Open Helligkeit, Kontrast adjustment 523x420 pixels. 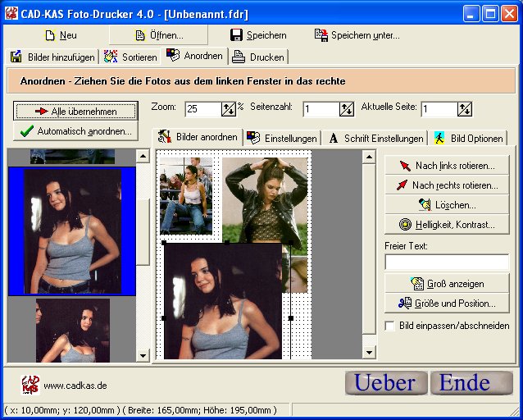pyautogui.click(x=448, y=225)
